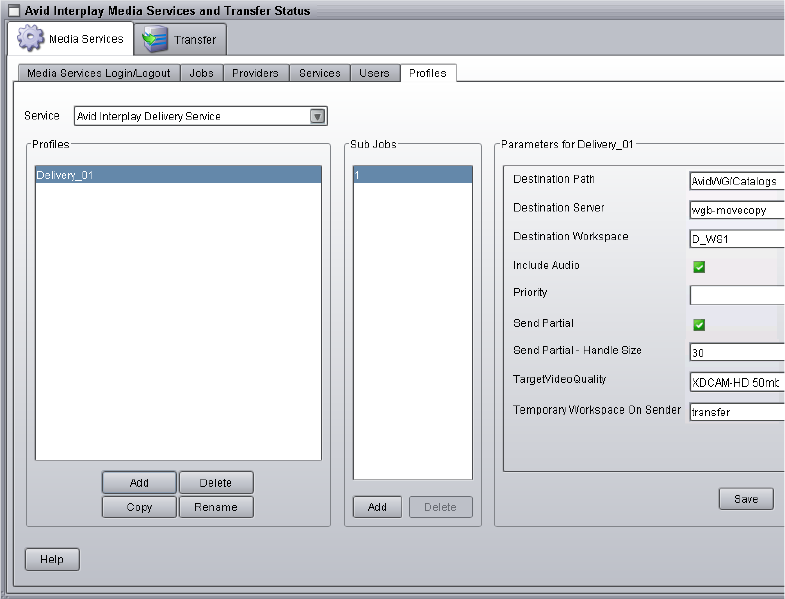Toggle the Include Audio checkbox
Viewport: 785px width, 599px height.
point(699,267)
